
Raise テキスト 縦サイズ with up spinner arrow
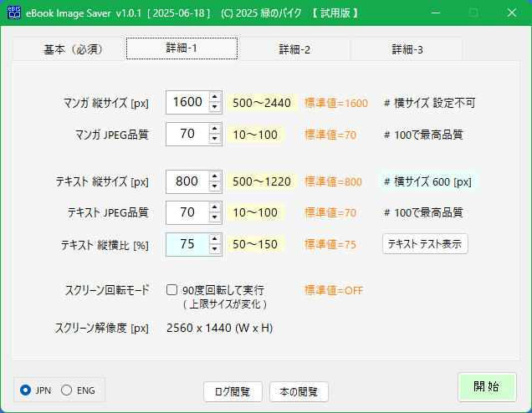(214, 176)
